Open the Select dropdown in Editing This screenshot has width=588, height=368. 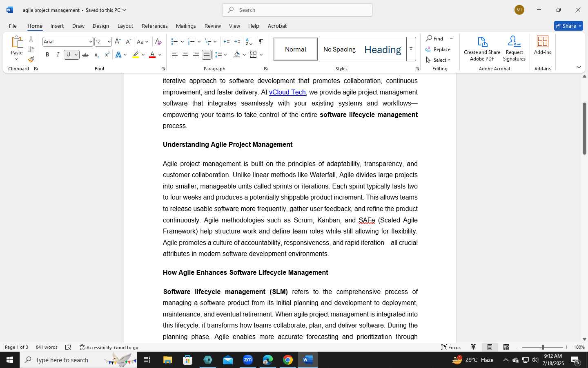(x=438, y=60)
